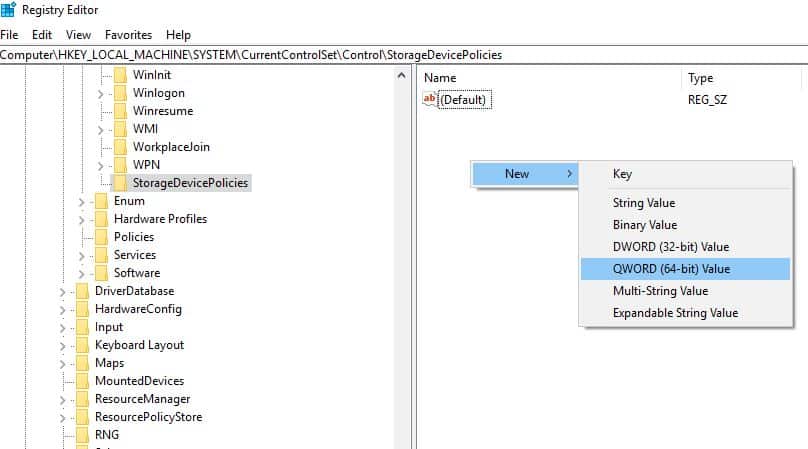Click the Maps folder icon
Viewport: 808px width, 449px height.
pos(82,363)
